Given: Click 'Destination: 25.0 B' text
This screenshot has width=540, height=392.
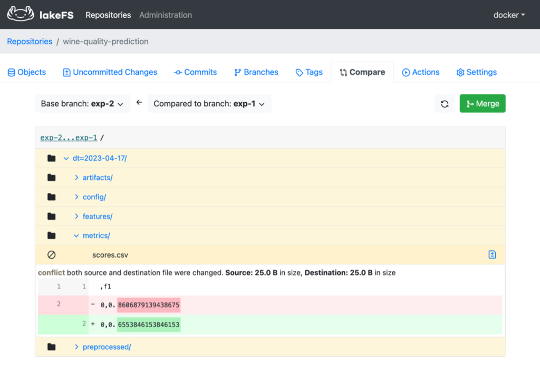Looking at the screenshot, I should 339,272.
